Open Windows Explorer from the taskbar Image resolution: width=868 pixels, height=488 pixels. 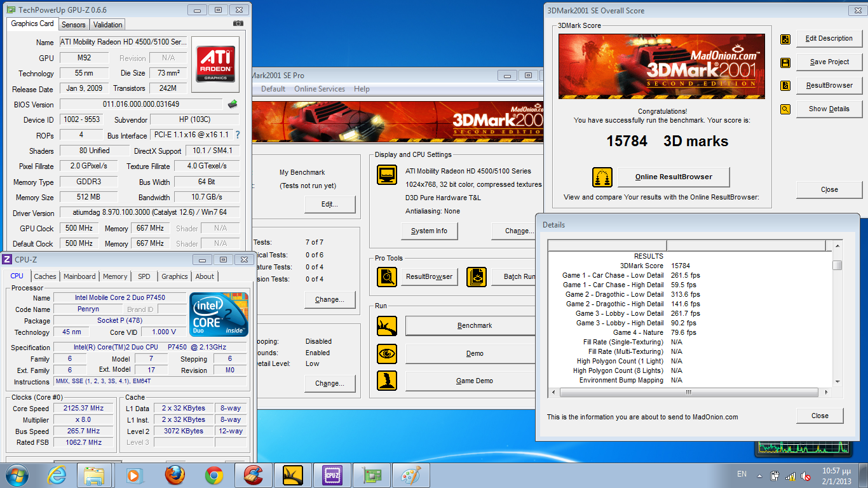pos(95,475)
